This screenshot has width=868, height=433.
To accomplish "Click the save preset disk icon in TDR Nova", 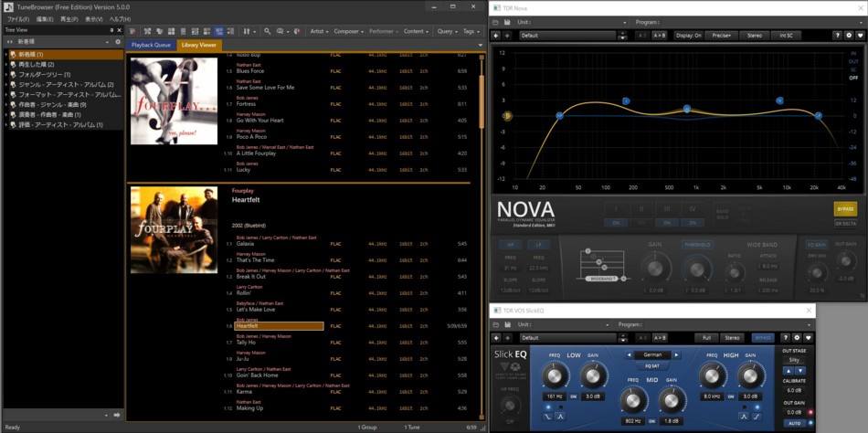I will [x=506, y=22].
